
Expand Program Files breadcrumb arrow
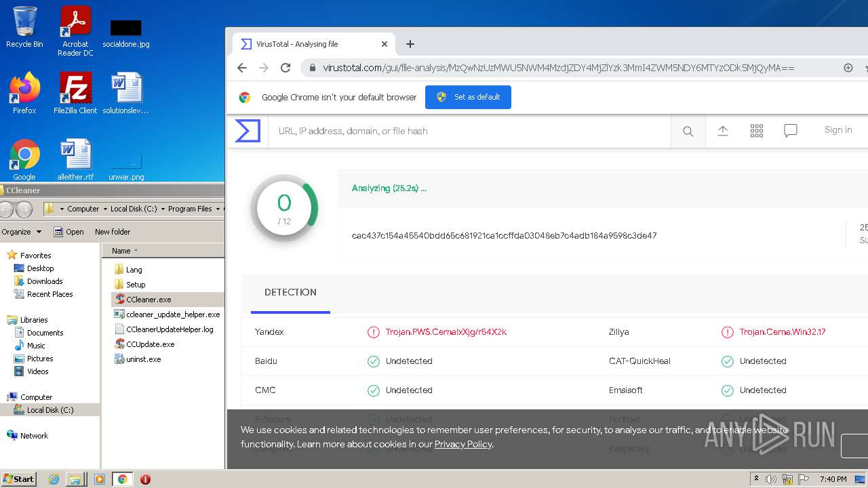(218, 209)
